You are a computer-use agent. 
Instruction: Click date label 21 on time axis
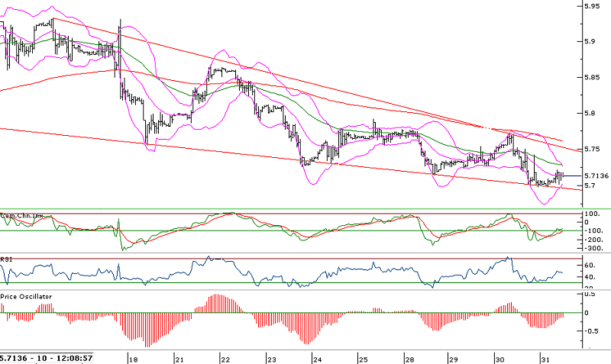(x=179, y=359)
